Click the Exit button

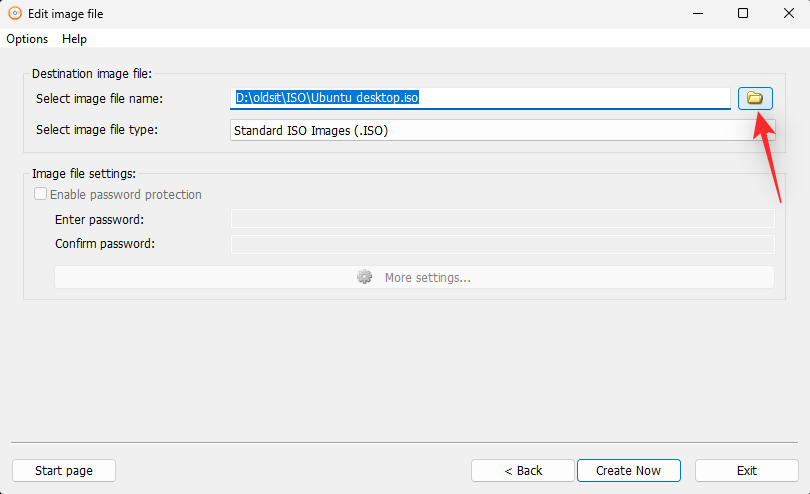point(747,471)
